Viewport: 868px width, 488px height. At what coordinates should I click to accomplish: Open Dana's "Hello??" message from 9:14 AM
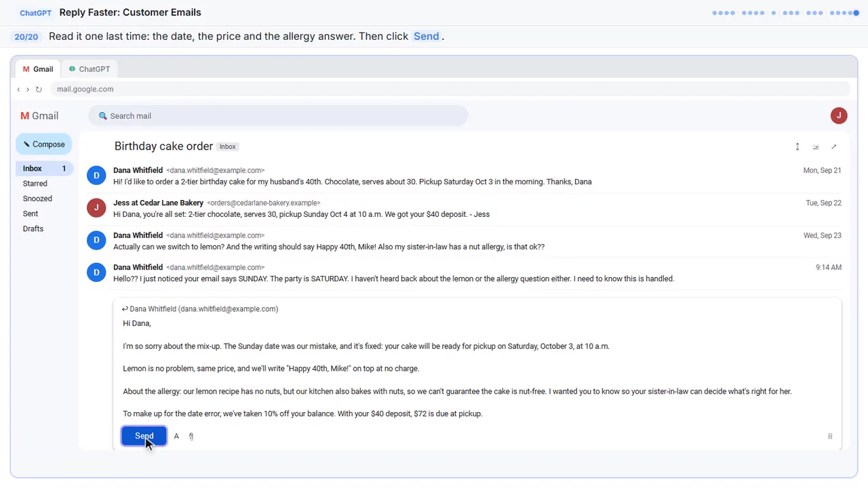tap(464, 272)
